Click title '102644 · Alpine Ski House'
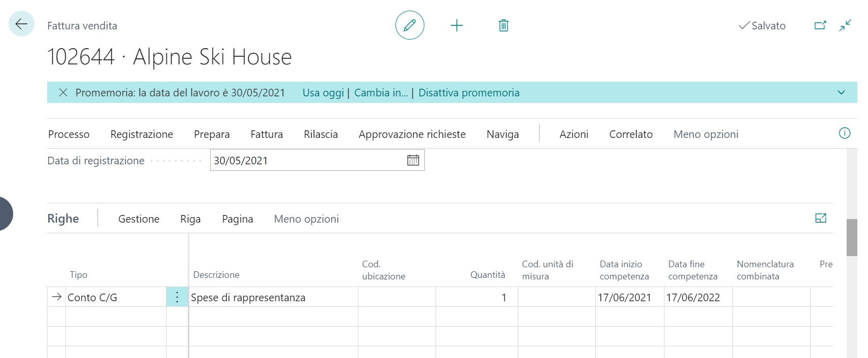 point(170,57)
